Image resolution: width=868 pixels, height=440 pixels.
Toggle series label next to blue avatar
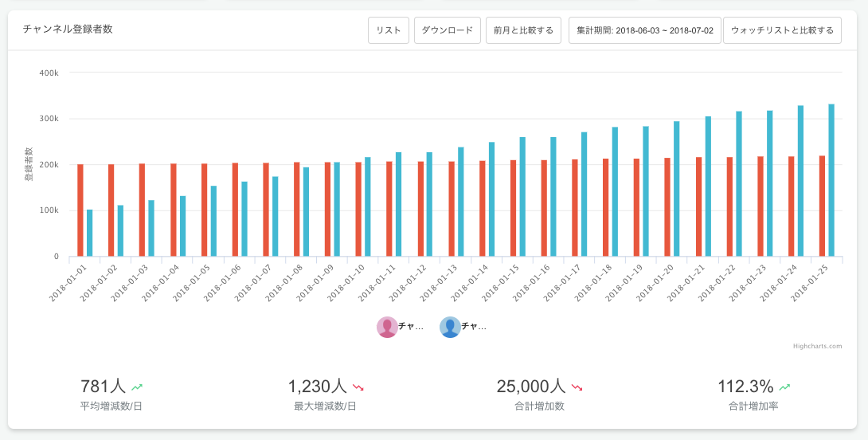click(x=474, y=327)
